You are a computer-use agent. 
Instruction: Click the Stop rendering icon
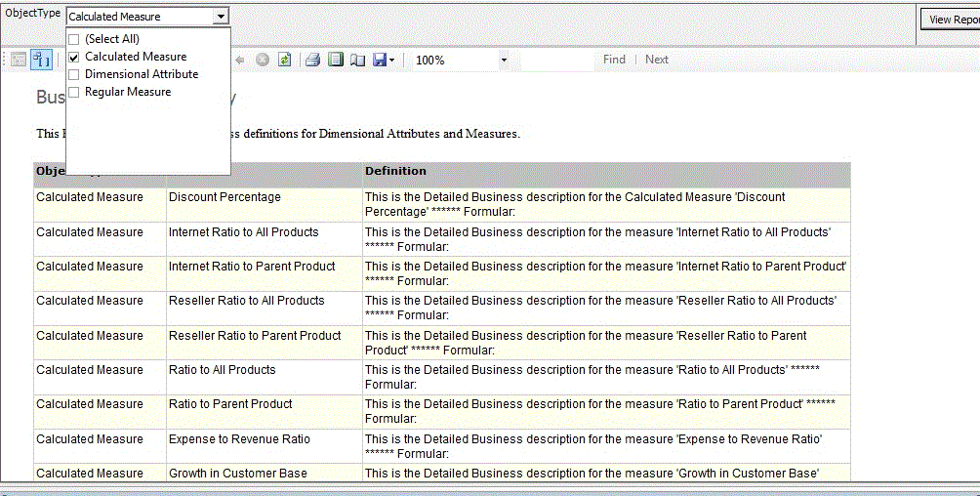point(263,60)
